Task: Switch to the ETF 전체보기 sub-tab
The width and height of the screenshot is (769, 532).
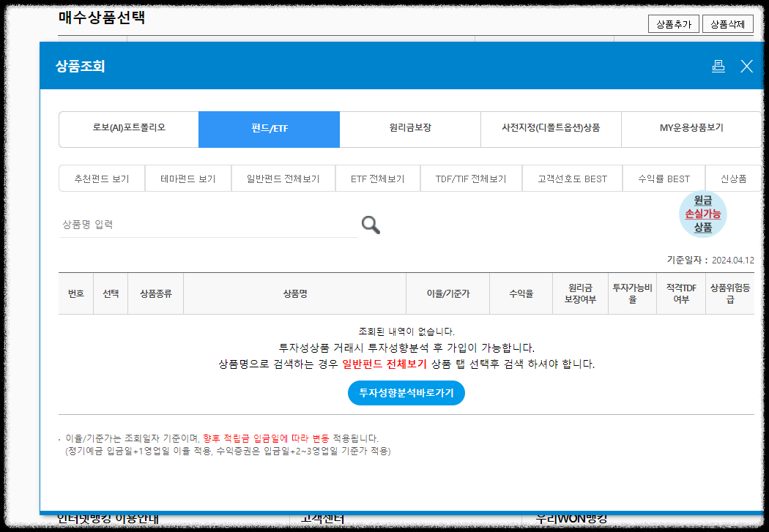Action: tap(377, 177)
